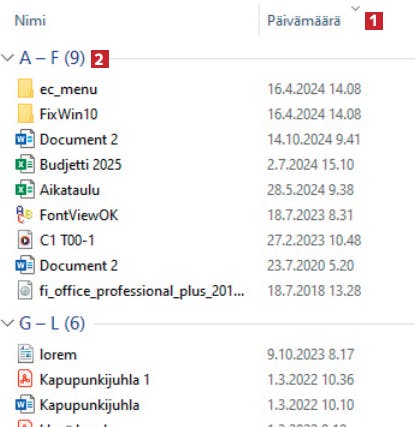Select the ec_menu folder icon
The image size is (415, 427).
pyautogui.click(x=25, y=89)
